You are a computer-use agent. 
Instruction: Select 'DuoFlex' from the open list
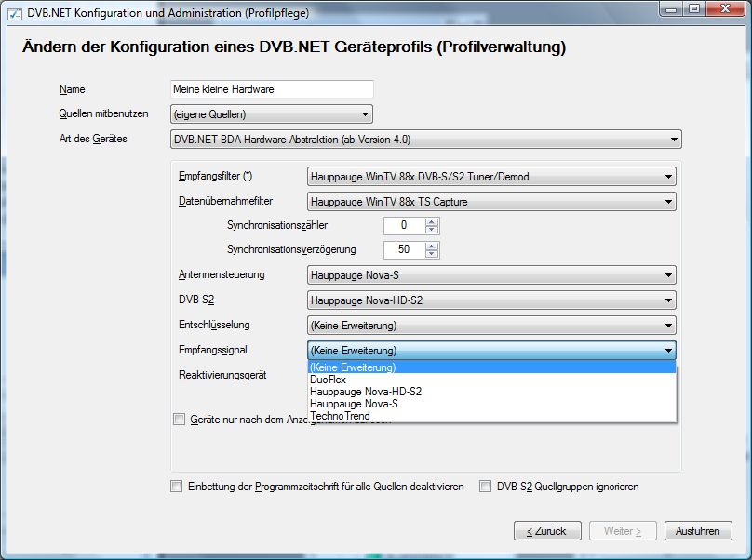(327, 380)
